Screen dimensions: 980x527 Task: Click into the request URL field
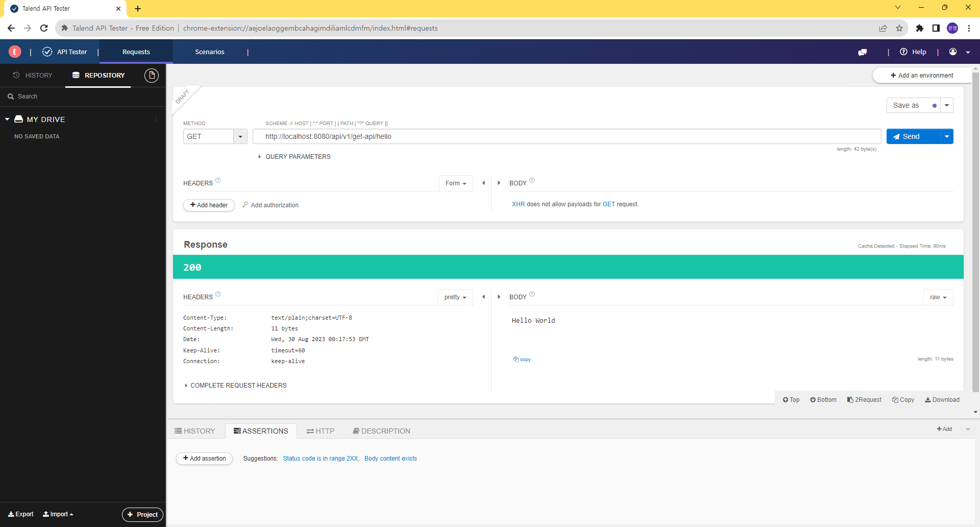[x=567, y=136]
